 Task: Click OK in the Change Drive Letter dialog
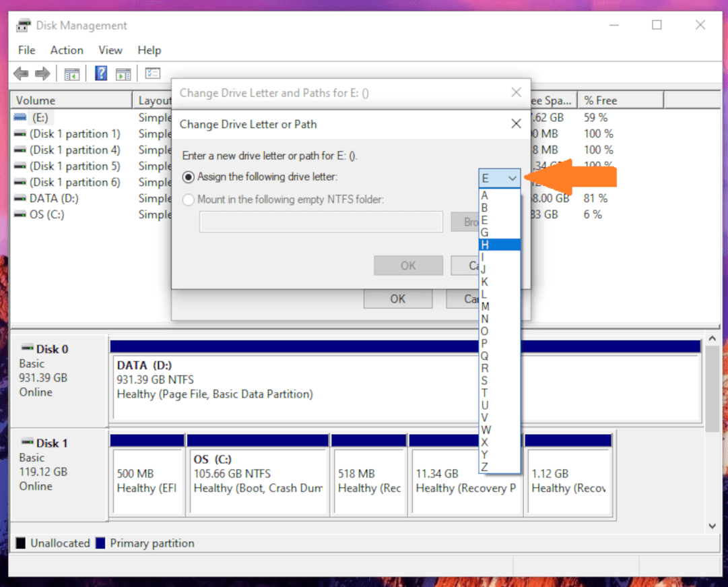pyautogui.click(x=408, y=265)
